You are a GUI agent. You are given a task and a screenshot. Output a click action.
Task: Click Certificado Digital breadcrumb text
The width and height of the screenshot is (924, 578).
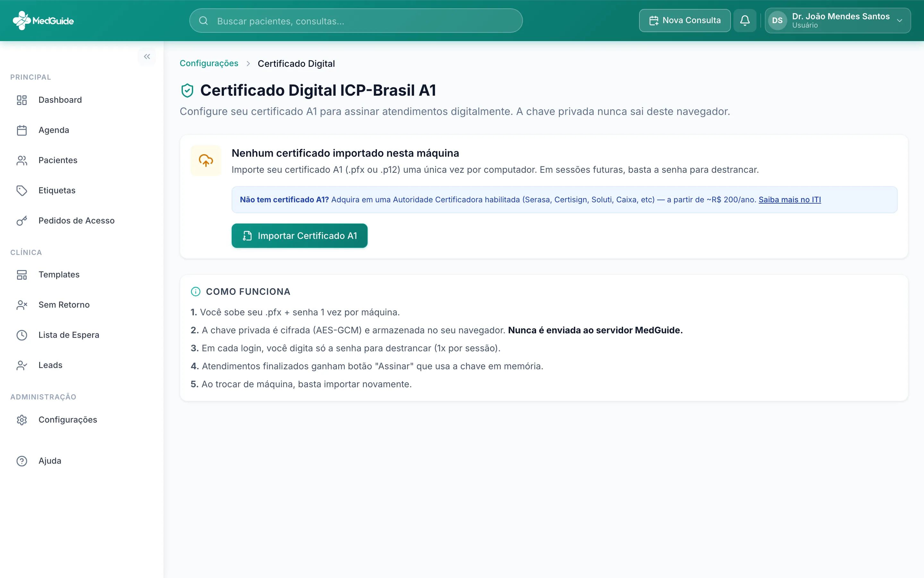[296, 64]
